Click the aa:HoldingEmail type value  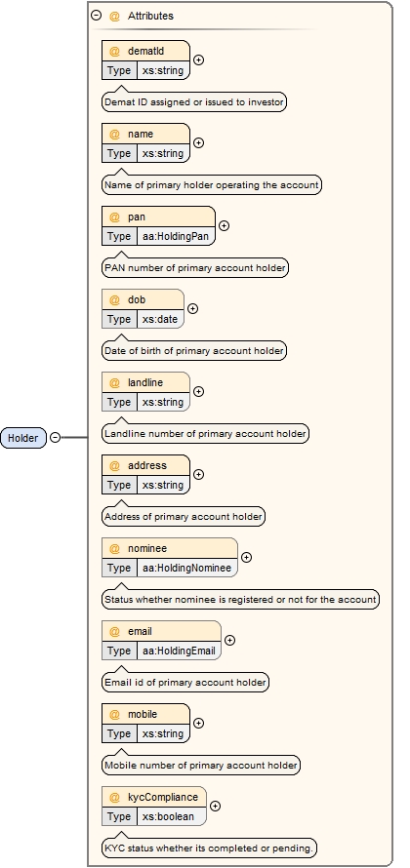pos(179,651)
